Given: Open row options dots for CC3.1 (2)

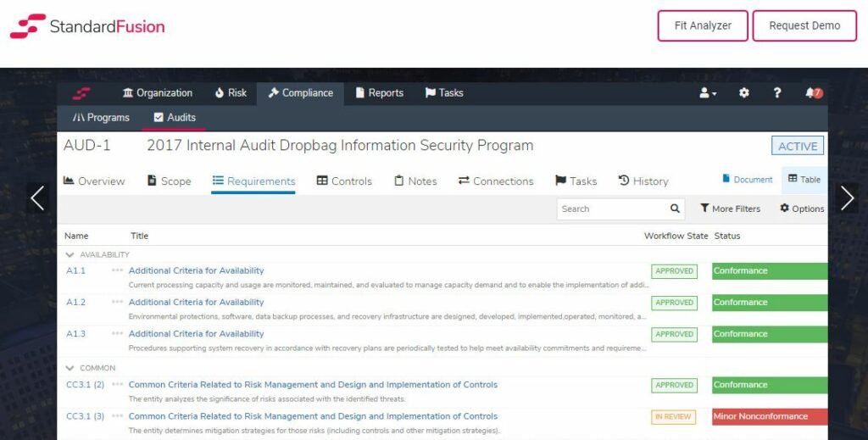Looking at the screenshot, I should (117, 385).
